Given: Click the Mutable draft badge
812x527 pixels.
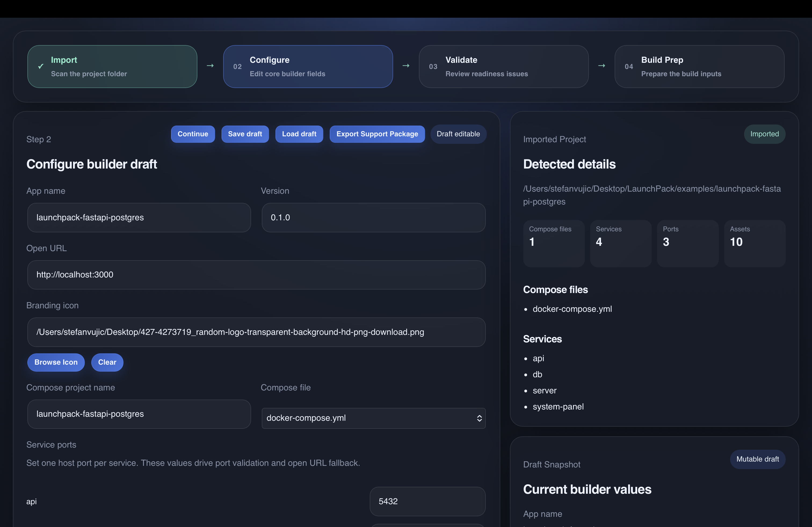Looking at the screenshot, I should click(x=757, y=459).
